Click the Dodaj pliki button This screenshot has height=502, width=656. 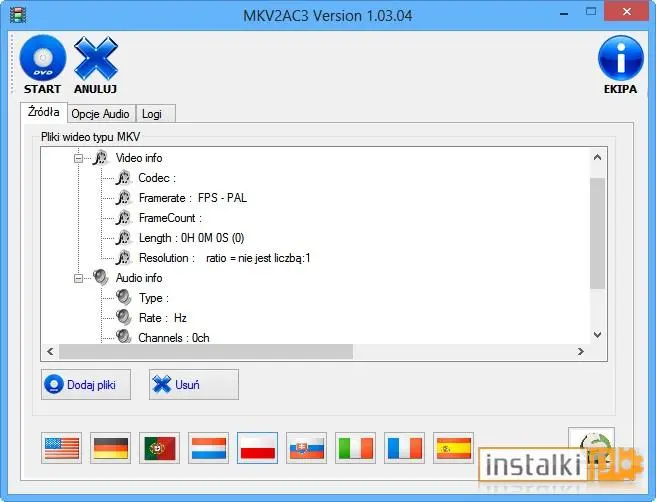(86, 384)
